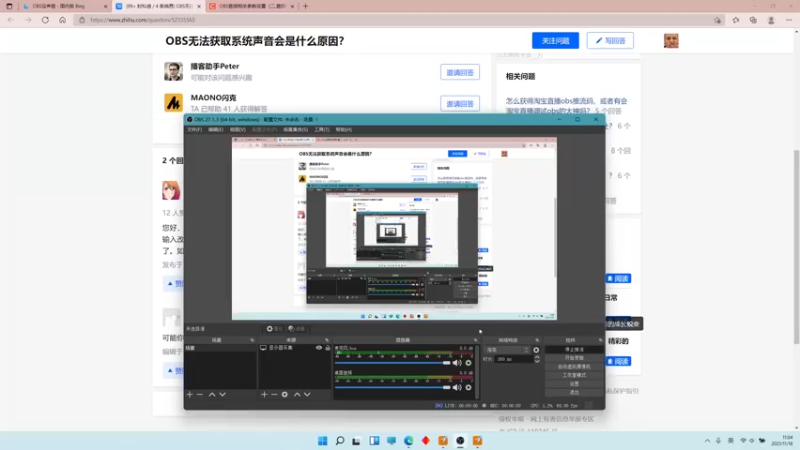Pop out the Sources dock icon
Screen dimensions: 800x450
click(327, 340)
